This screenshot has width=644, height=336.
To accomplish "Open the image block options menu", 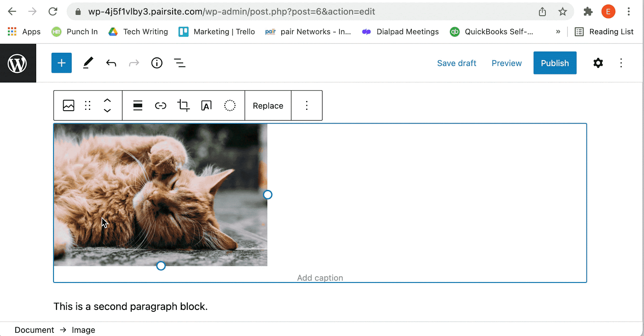I will [x=307, y=105].
